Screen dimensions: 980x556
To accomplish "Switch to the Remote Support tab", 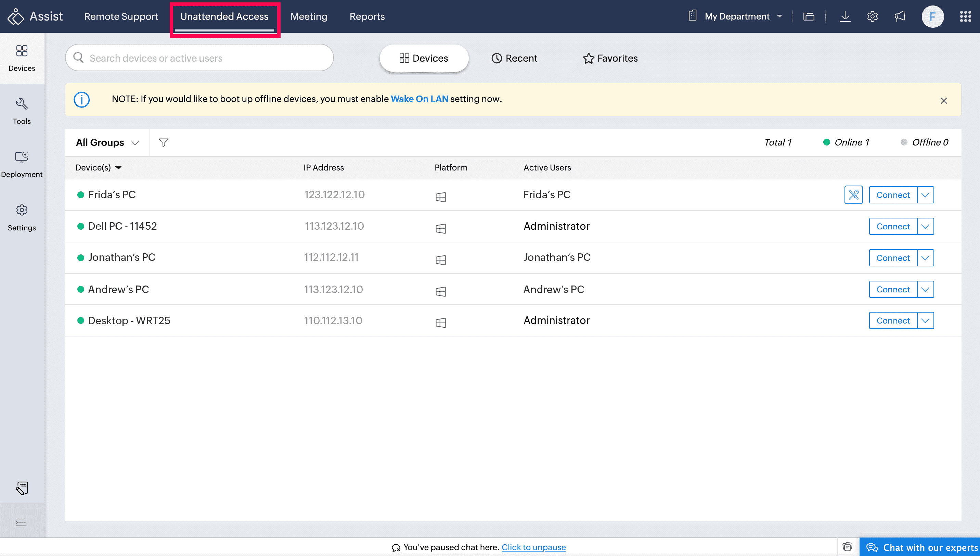I will pos(121,16).
